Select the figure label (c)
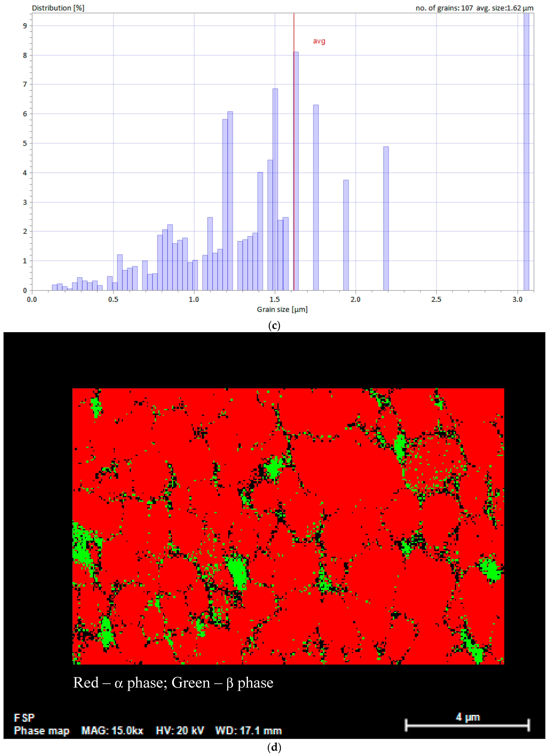Viewport: 549px width, 756px height. pyautogui.click(x=274, y=326)
